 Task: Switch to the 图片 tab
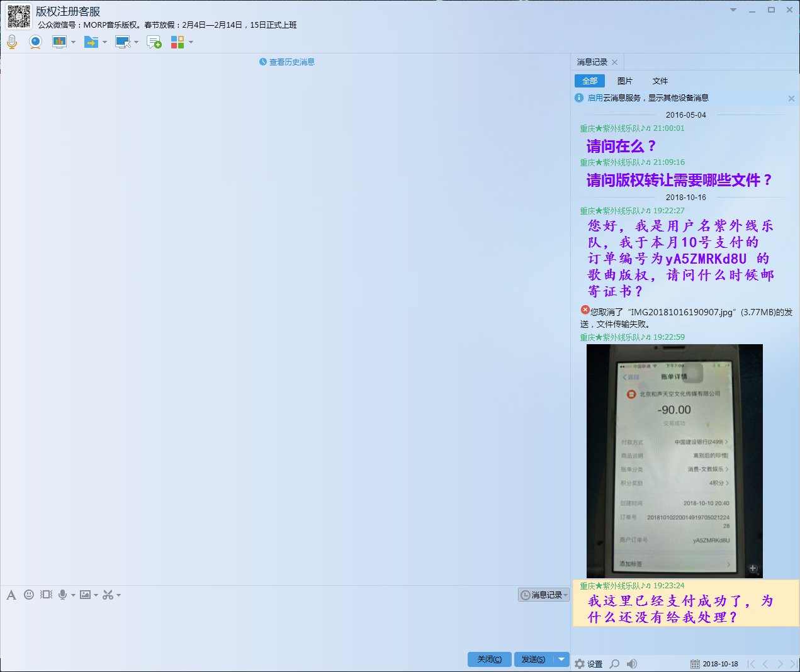tap(625, 81)
